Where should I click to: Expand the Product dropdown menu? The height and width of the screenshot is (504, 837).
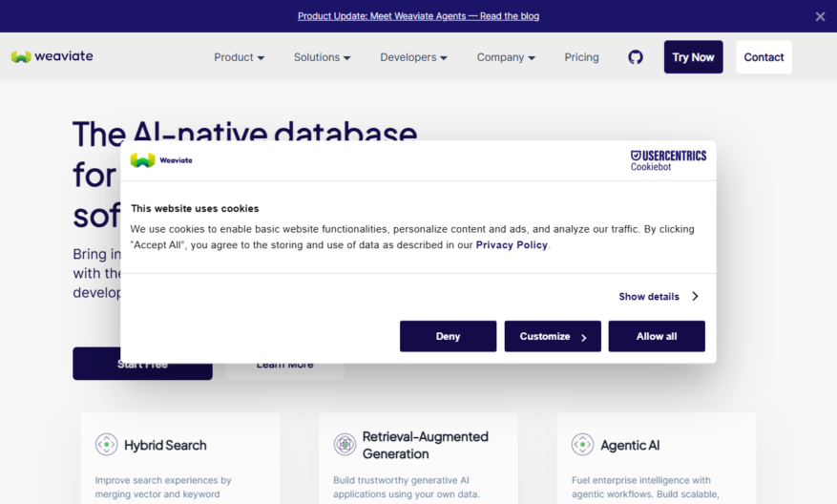pyautogui.click(x=239, y=57)
